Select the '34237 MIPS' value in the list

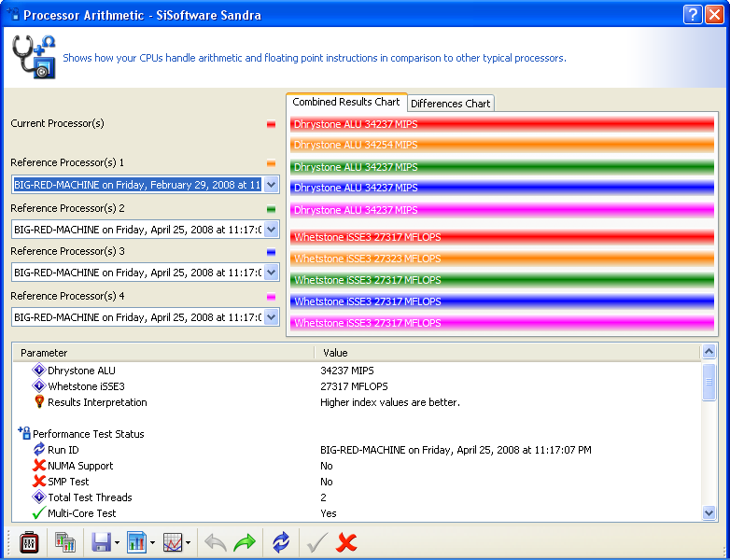pos(347,371)
